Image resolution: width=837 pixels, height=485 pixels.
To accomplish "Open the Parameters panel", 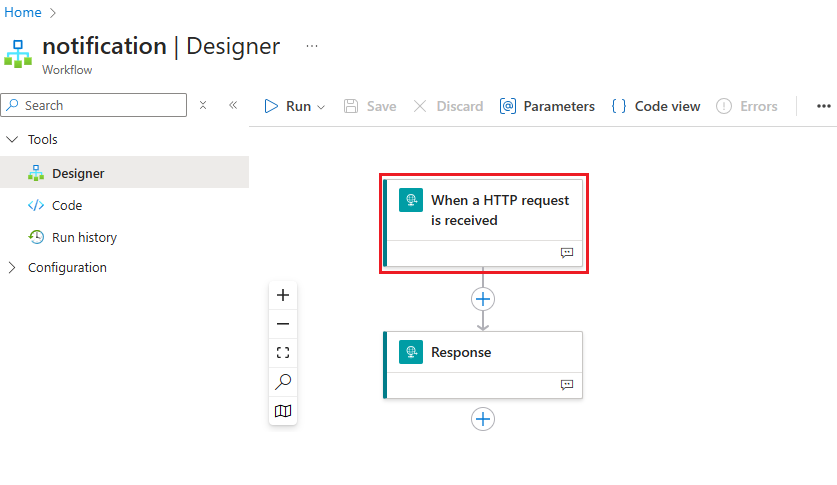I will click(547, 106).
